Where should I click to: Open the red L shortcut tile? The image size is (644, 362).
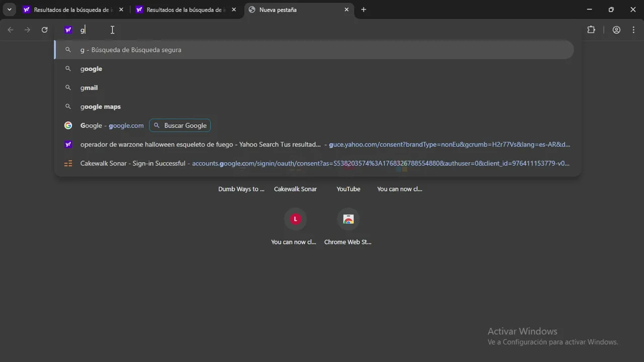click(x=295, y=219)
